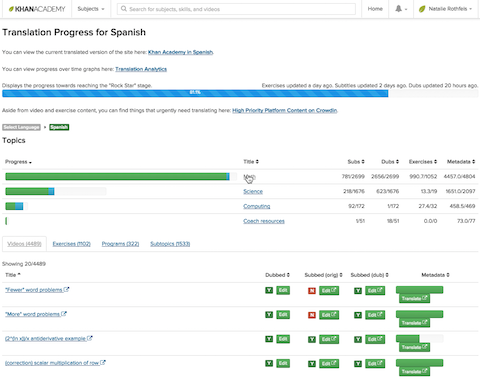Sort topics by Exercises column
The width and height of the screenshot is (480, 379).
(423, 162)
